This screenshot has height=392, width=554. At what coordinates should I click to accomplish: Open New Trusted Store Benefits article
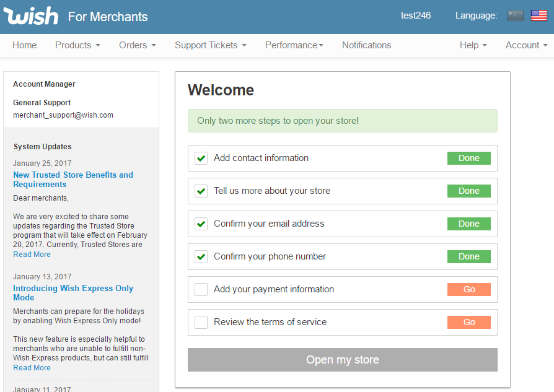pos(73,180)
